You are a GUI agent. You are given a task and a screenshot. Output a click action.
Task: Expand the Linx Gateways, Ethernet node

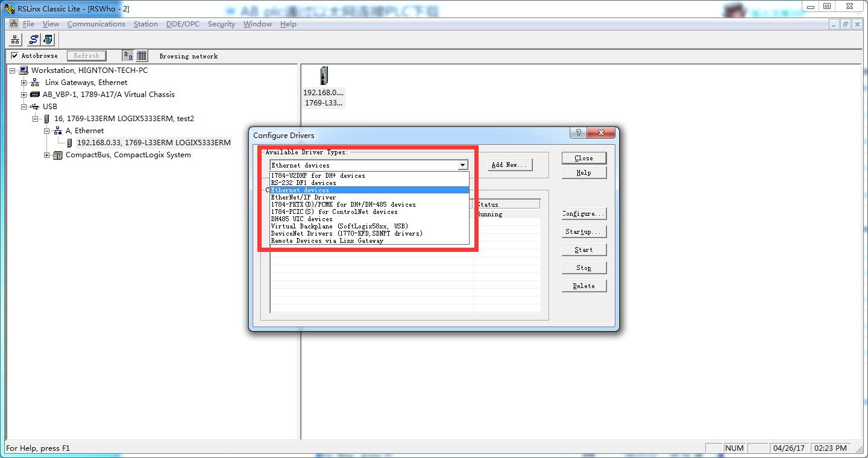coord(24,83)
